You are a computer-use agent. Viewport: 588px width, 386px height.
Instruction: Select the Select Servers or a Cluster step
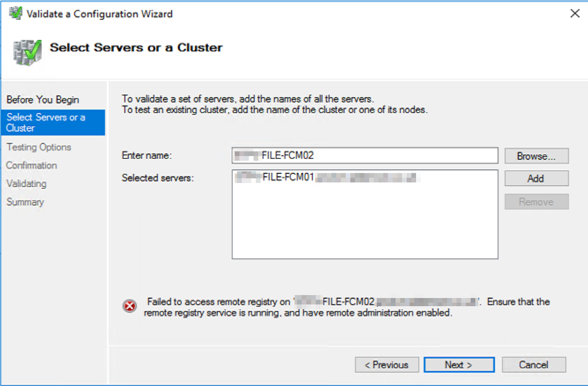coord(53,123)
